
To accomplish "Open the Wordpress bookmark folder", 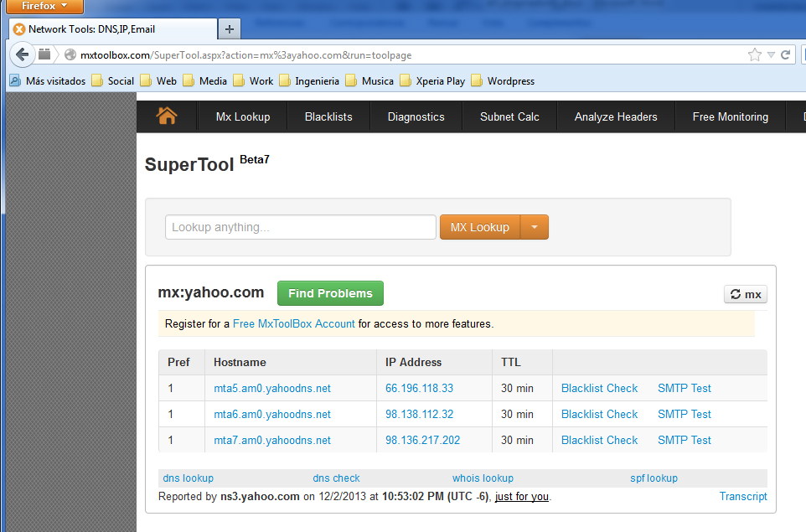I will click(503, 80).
